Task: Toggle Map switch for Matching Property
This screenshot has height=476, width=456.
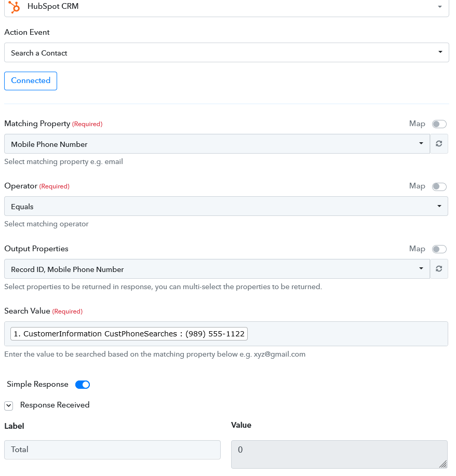Action: tap(439, 124)
